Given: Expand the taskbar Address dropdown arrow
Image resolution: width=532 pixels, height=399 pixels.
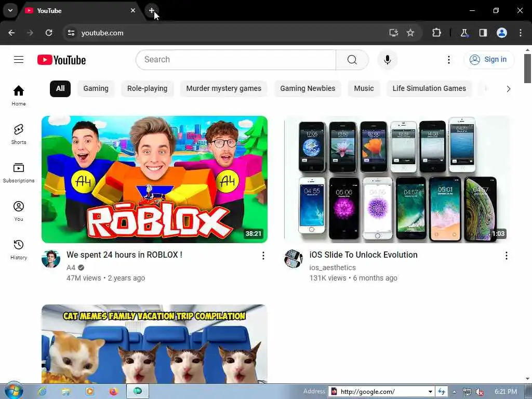Looking at the screenshot, I should click(x=430, y=392).
